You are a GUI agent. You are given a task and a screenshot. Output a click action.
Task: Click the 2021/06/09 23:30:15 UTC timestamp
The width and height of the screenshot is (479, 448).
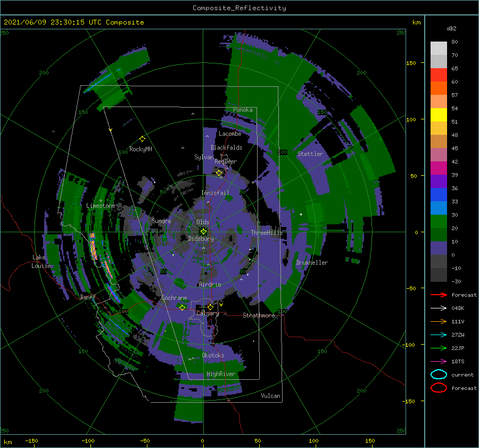coord(73,22)
